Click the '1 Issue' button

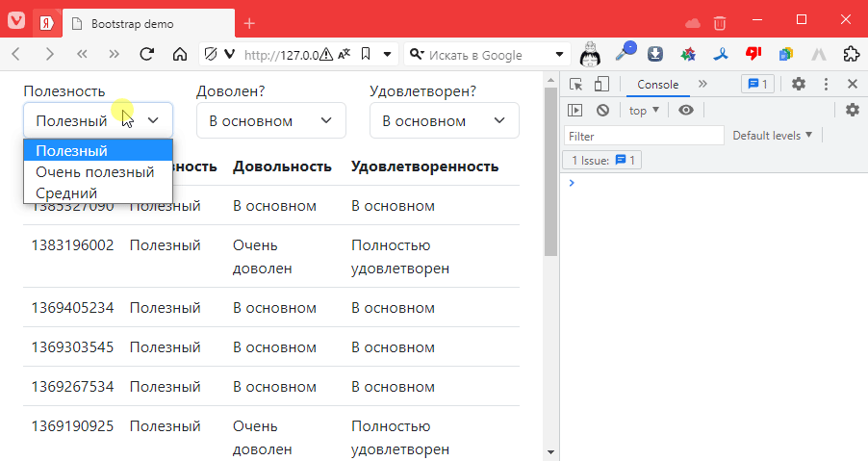(x=601, y=160)
